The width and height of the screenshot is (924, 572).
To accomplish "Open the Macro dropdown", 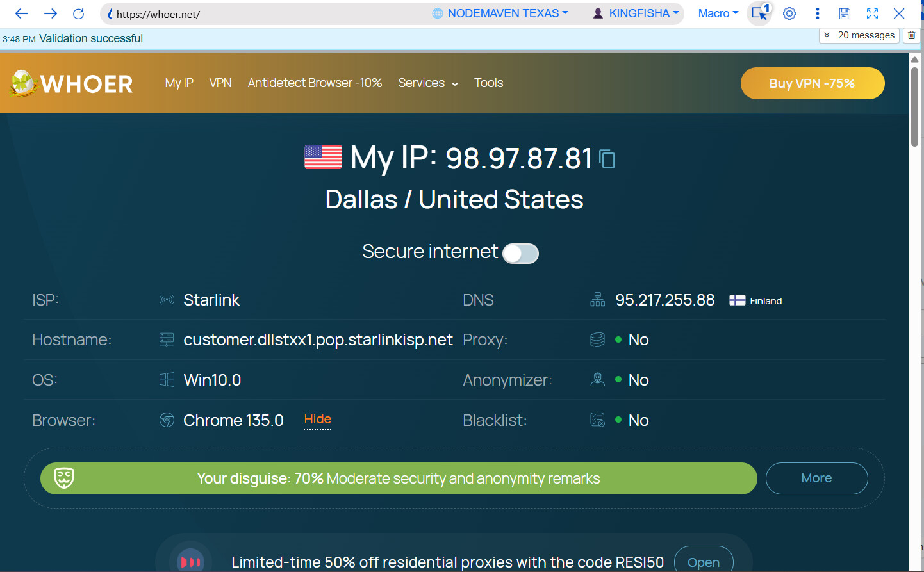I will pos(718,13).
